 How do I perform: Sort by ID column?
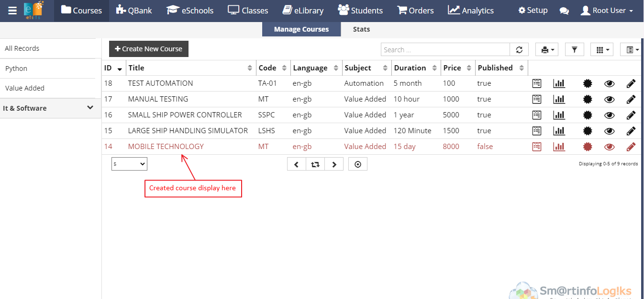tap(114, 68)
